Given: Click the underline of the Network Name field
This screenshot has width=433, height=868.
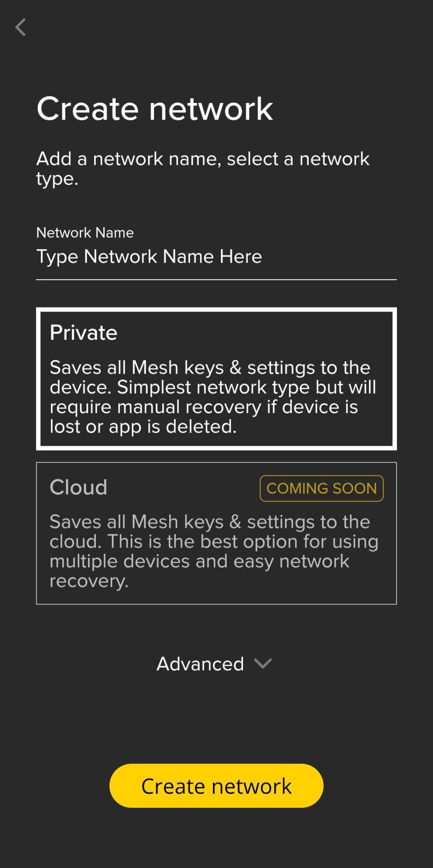Looking at the screenshot, I should click(216, 280).
